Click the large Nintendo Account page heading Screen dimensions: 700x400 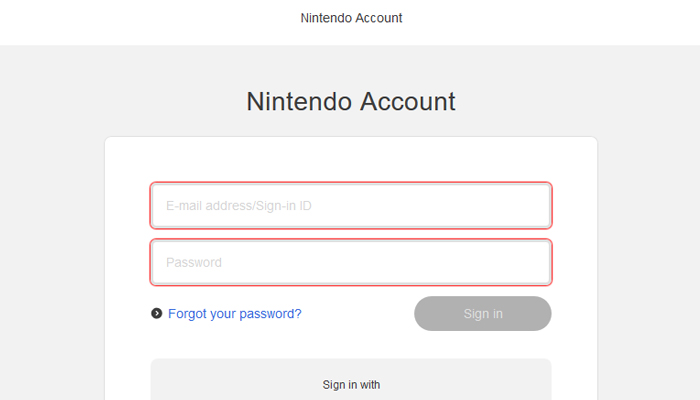click(x=350, y=101)
